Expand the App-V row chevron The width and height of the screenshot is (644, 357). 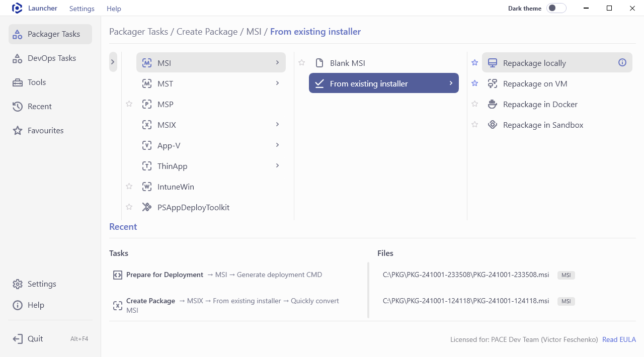(x=277, y=145)
